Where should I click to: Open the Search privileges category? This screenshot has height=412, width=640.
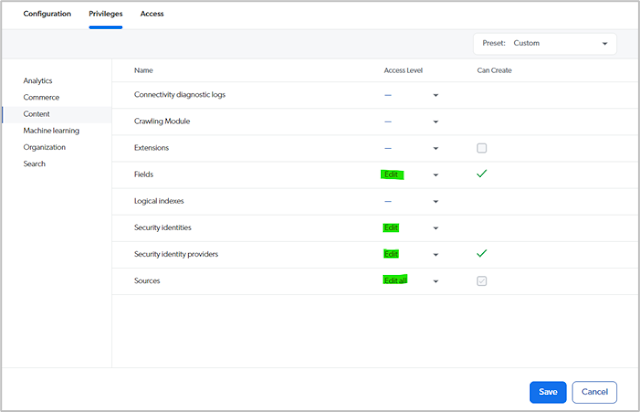click(x=34, y=164)
